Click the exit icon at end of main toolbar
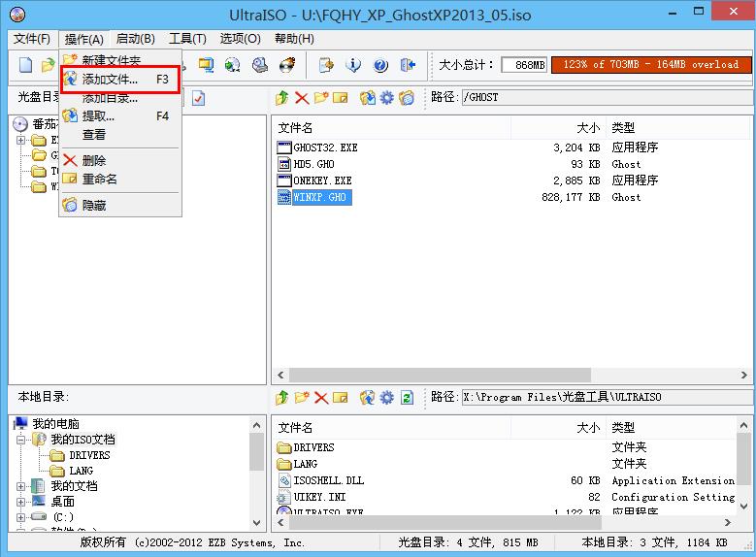This screenshot has width=756, height=557. 408,65
